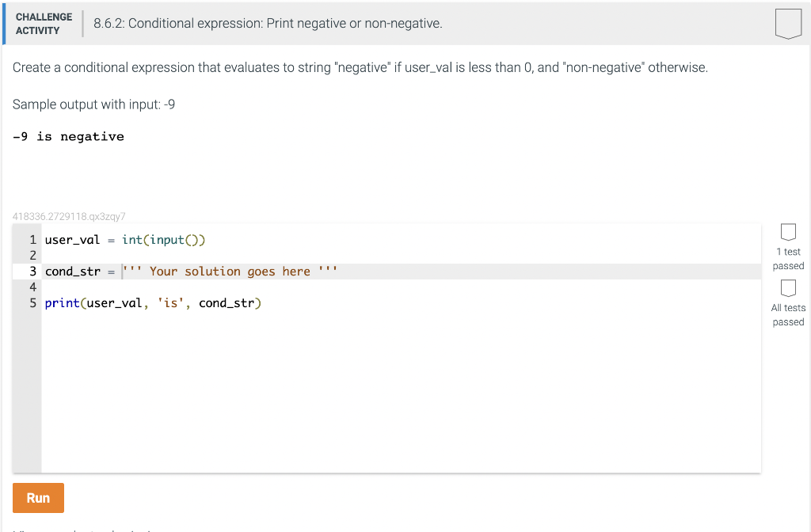Place cursor in 'Your solution goes here' placeholder
Viewport: 811px width, 532px height.
point(230,272)
